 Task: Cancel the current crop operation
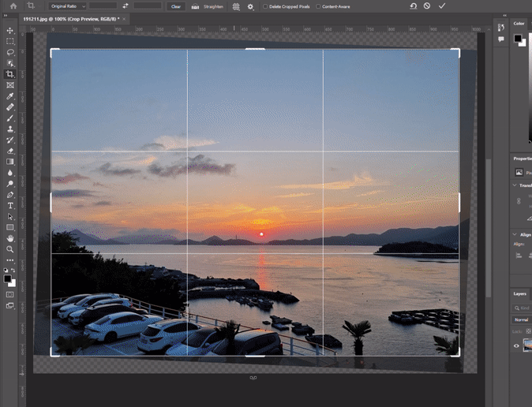427,6
